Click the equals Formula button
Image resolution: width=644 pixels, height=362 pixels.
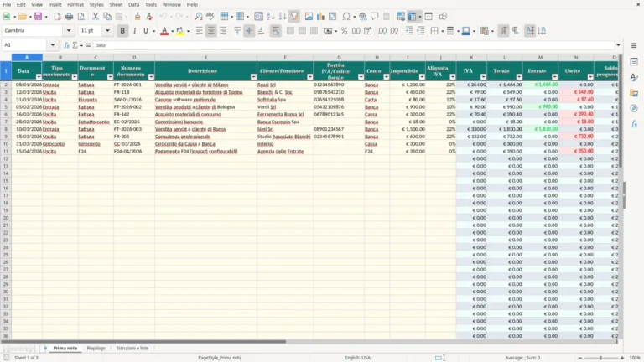tap(88, 45)
